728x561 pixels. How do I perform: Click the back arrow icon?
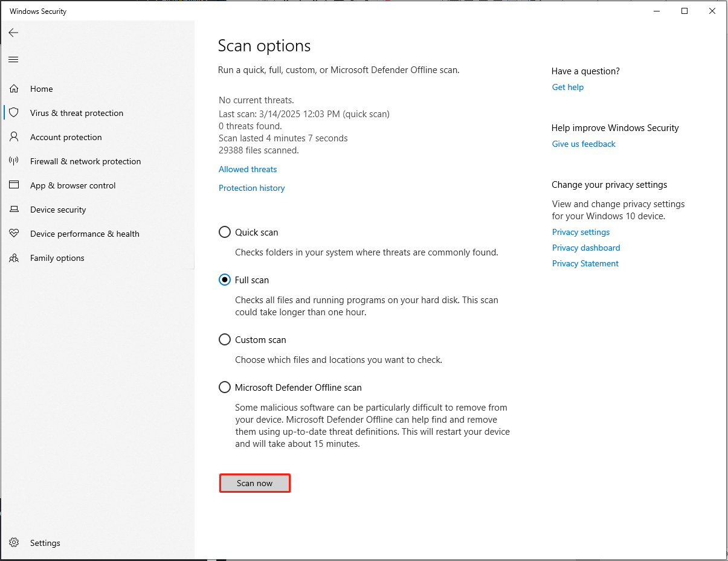point(13,33)
